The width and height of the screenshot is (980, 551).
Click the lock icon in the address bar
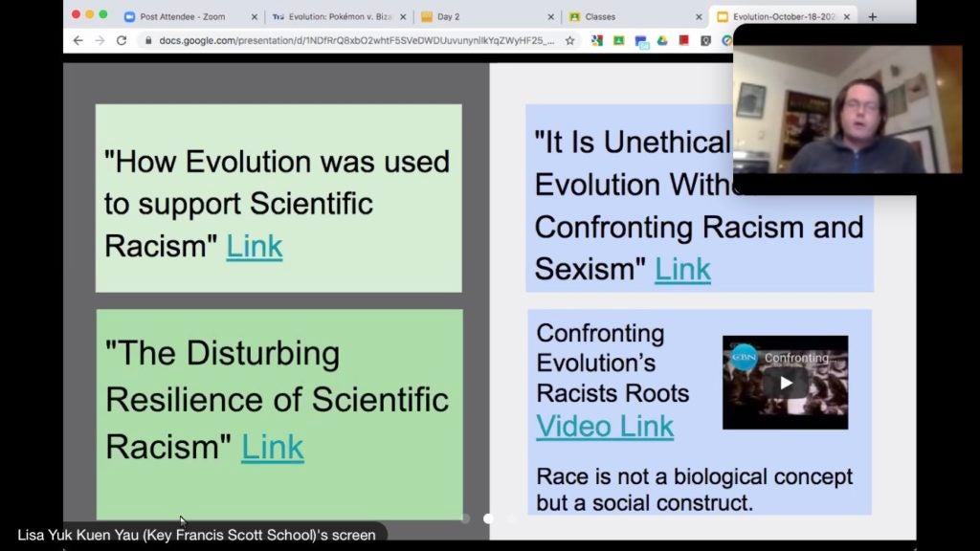tap(146, 40)
